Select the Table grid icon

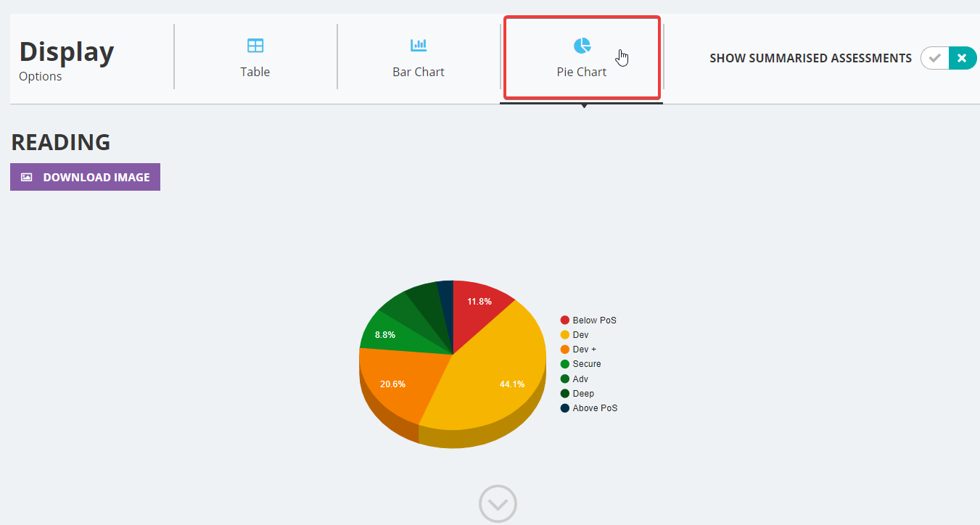255,44
